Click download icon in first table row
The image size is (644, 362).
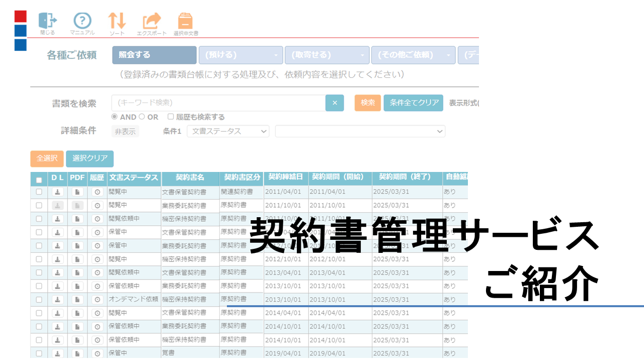pos(58,192)
